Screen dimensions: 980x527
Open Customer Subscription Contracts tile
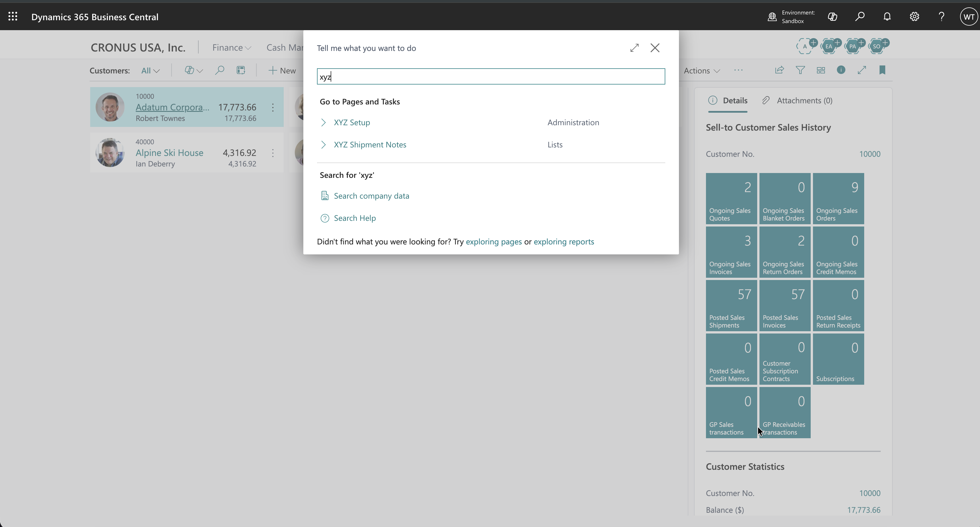tap(785, 359)
